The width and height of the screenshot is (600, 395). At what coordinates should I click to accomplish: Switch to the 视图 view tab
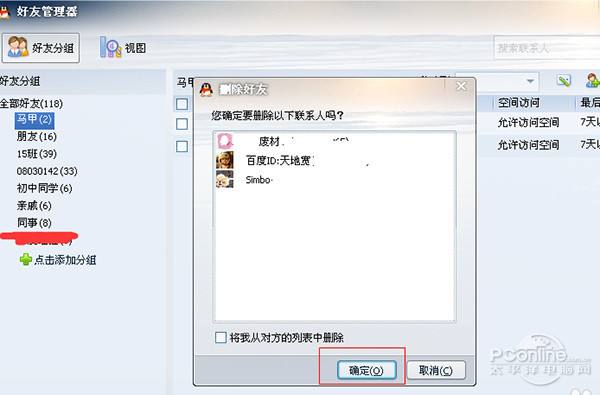point(123,48)
